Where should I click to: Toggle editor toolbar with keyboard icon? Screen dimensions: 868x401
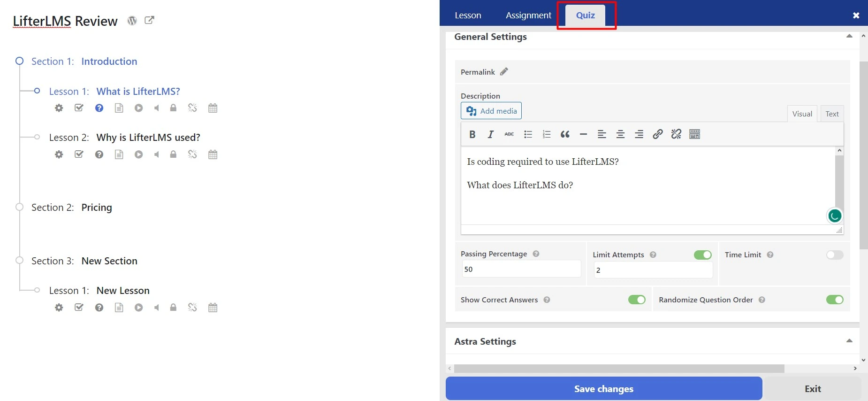[x=695, y=134]
